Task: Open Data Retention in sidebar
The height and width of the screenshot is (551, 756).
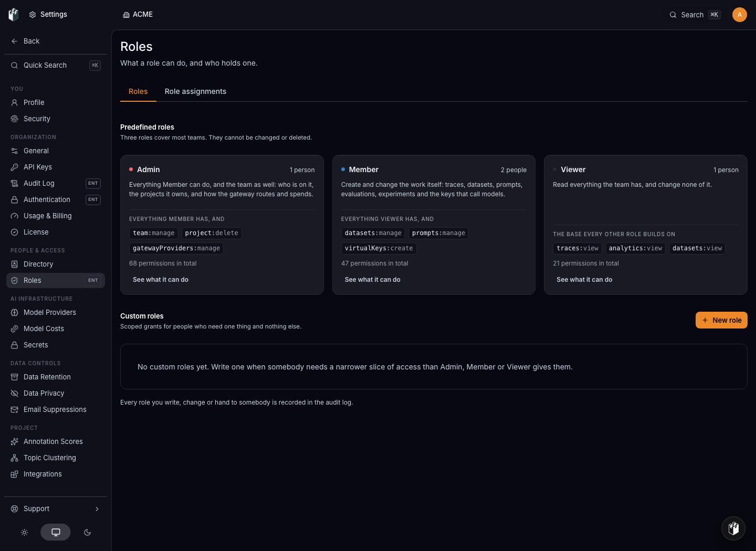Action: click(56, 377)
